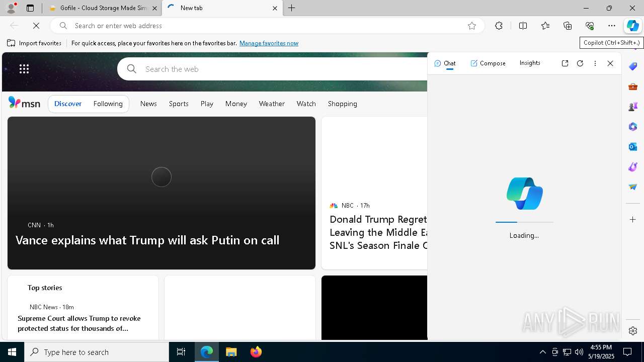This screenshot has width=644, height=362.
Task: Open Task View on taskbar
Action: (x=181, y=352)
